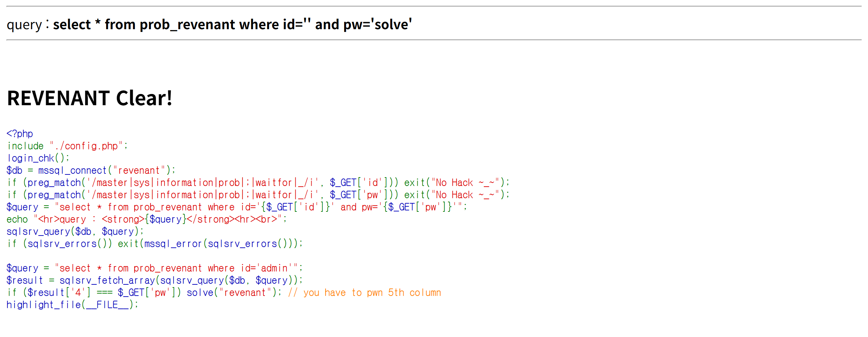Click the orange "you have to pwn 5th column" comment
The height and width of the screenshot is (337, 868).
[372, 293]
